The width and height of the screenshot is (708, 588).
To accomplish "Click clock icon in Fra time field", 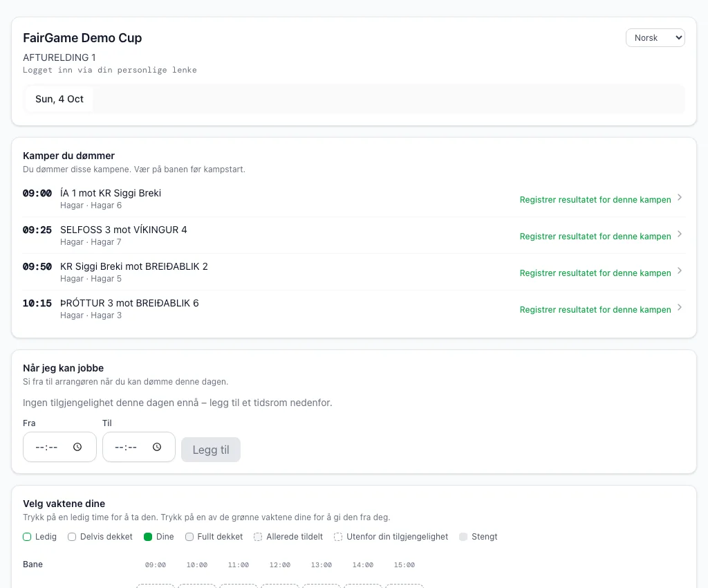I will pos(77,447).
